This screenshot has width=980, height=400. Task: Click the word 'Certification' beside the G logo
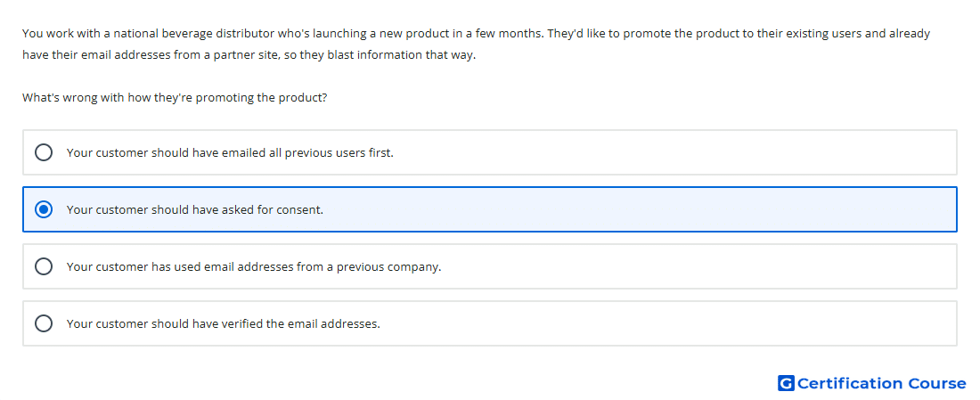tap(850, 383)
